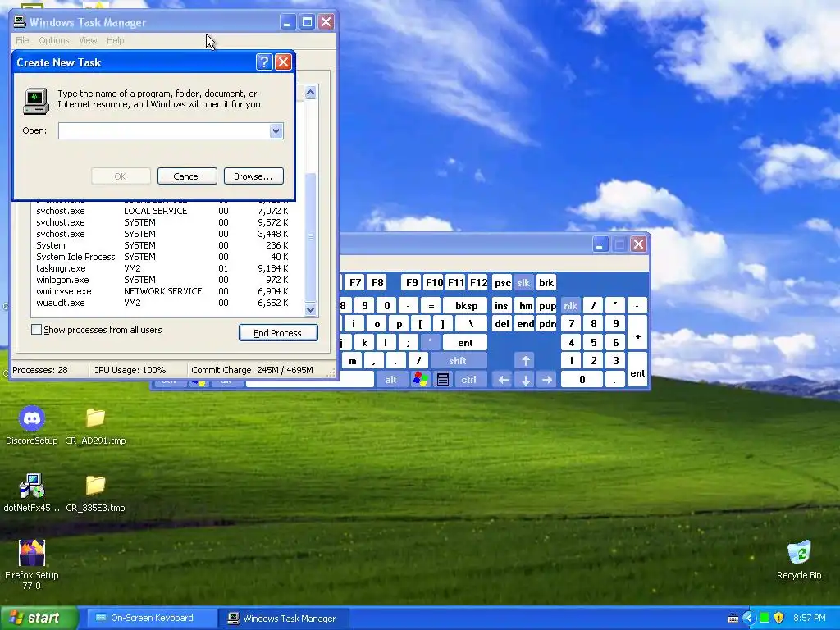The image size is (840, 630).
Task: Click the ent key beside the semicolon row
Action: click(465, 342)
